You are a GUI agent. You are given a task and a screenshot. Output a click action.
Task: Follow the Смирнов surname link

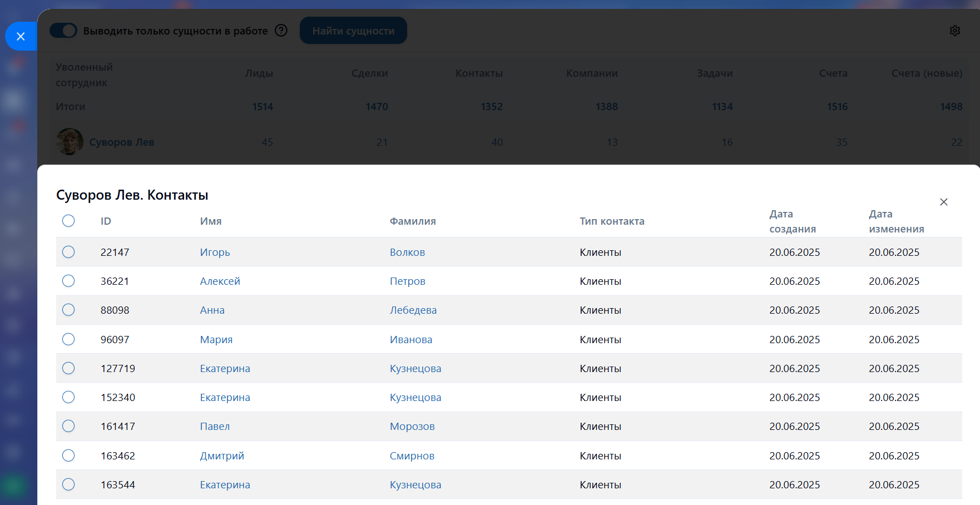(x=412, y=456)
